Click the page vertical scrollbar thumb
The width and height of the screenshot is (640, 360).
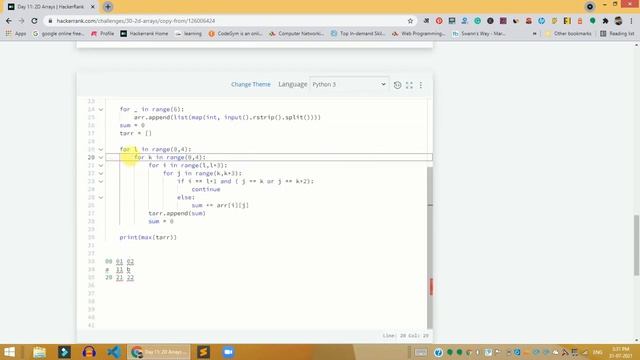point(636,245)
